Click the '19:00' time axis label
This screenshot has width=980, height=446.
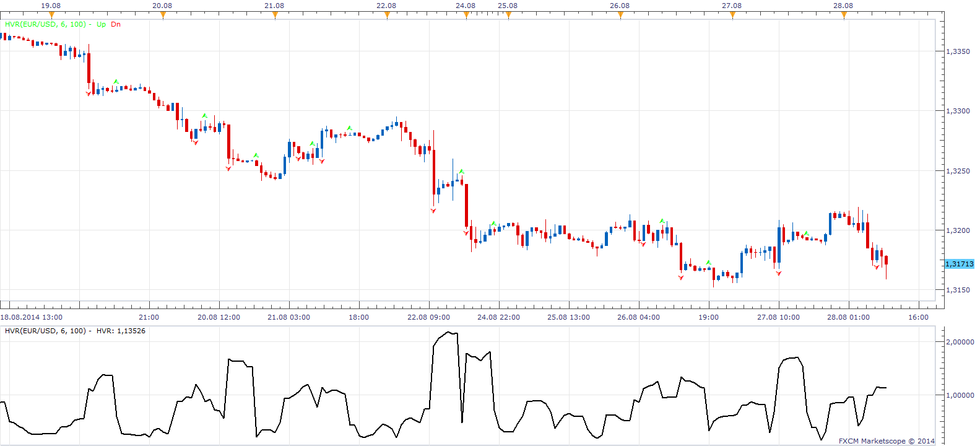[708, 317]
